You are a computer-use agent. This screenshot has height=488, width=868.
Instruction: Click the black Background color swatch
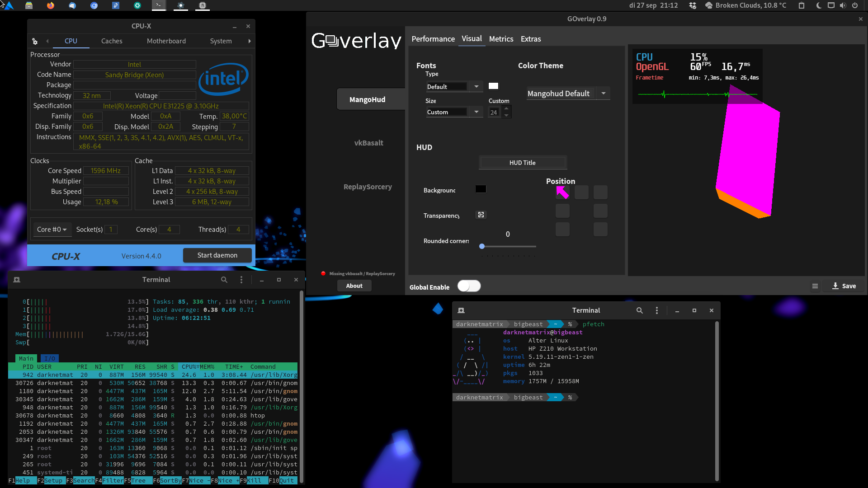point(481,189)
